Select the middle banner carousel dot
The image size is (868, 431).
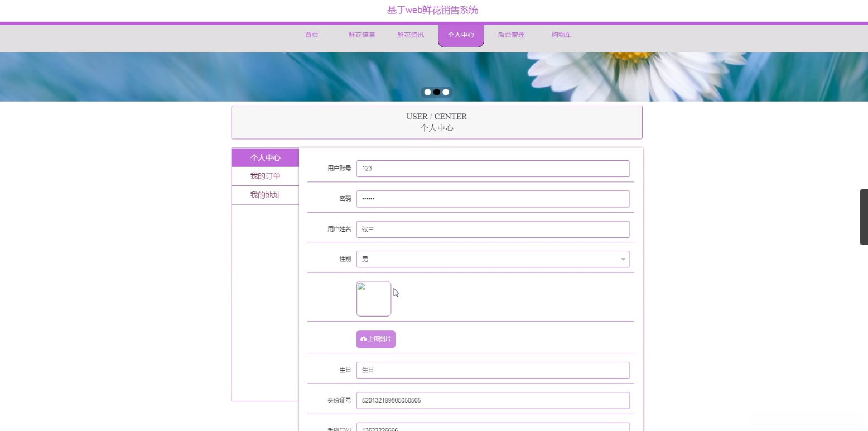coord(437,92)
